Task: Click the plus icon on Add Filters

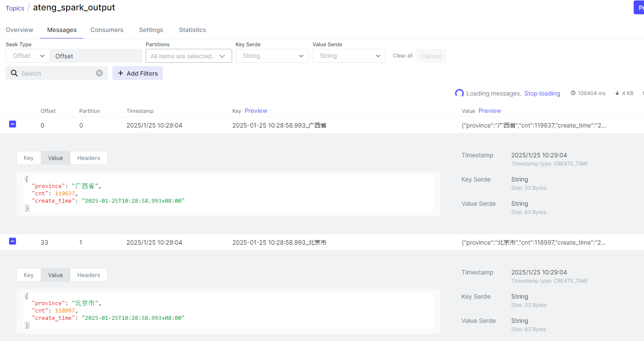Action: pos(121,73)
